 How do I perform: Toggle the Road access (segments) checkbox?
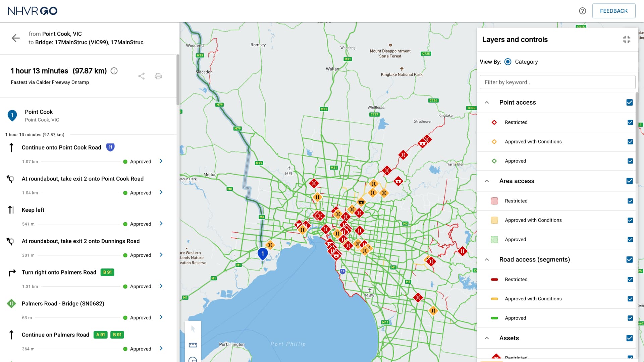click(x=630, y=259)
